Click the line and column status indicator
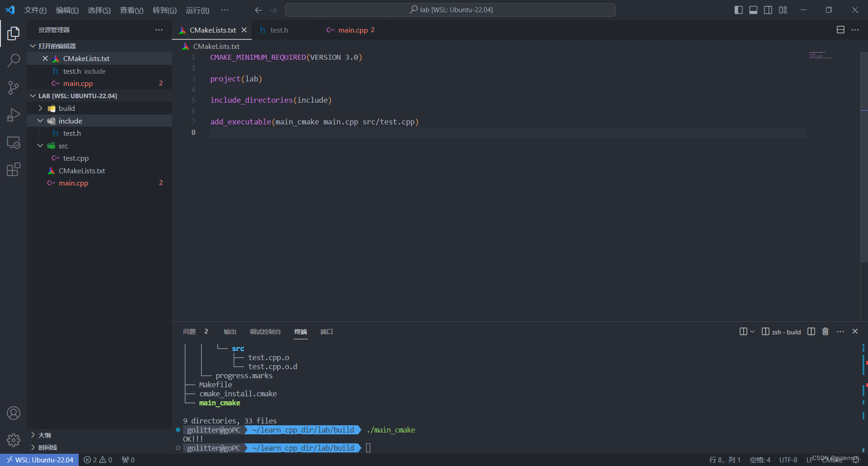 [725, 460]
